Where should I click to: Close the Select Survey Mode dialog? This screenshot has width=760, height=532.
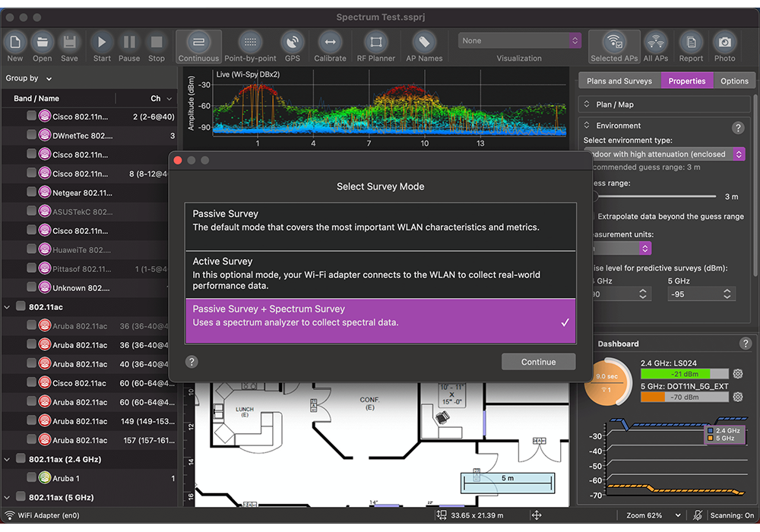[x=178, y=160]
